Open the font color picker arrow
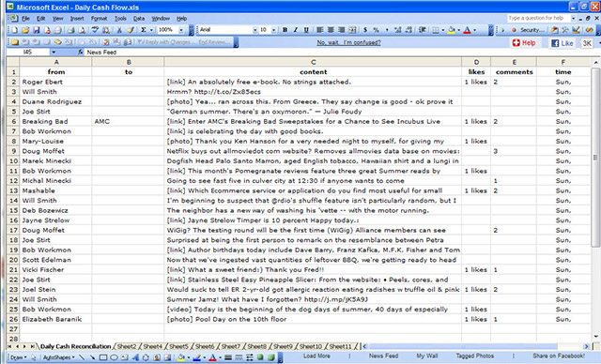The height and width of the screenshot is (364, 601). (475, 30)
